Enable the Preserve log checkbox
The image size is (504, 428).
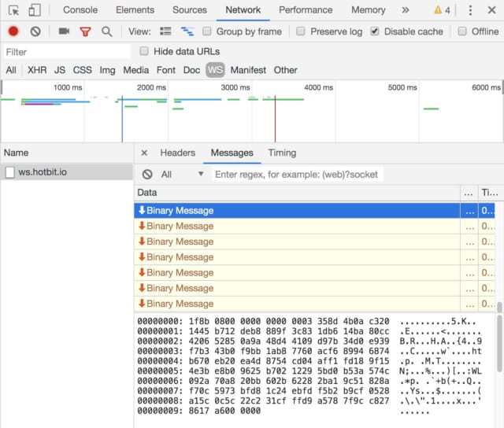pyautogui.click(x=301, y=31)
